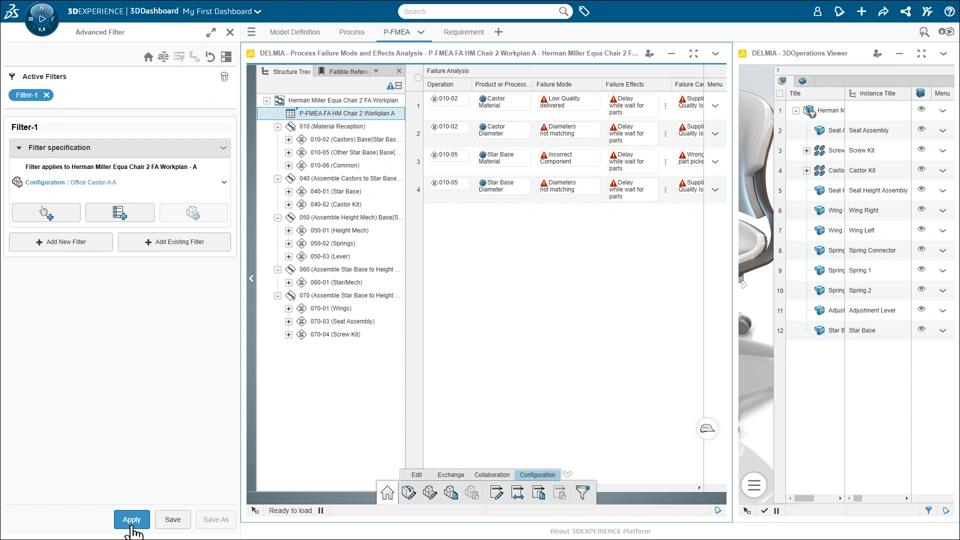This screenshot has height=540, width=960.
Task: Switch to the Requirement tab
Action: pyautogui.click(x=463, y=32)
